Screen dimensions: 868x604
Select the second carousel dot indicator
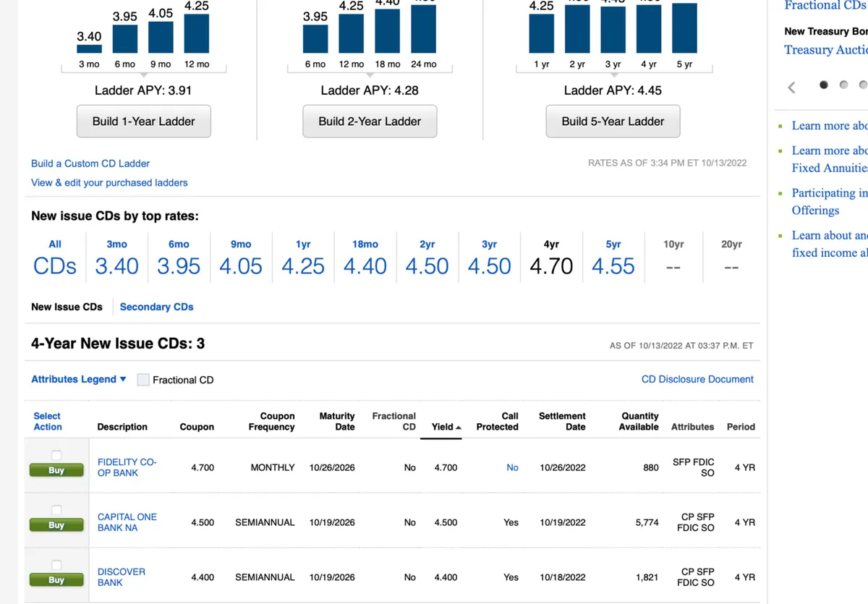pos(843,85)
